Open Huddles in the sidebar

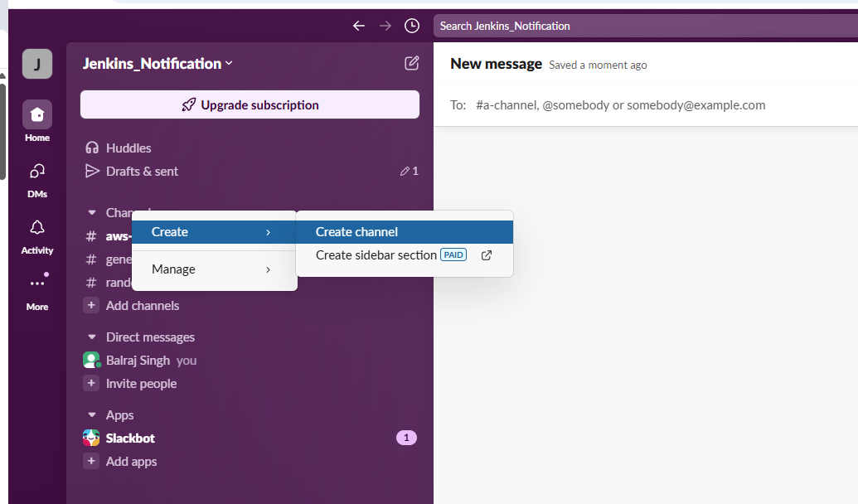128,148
